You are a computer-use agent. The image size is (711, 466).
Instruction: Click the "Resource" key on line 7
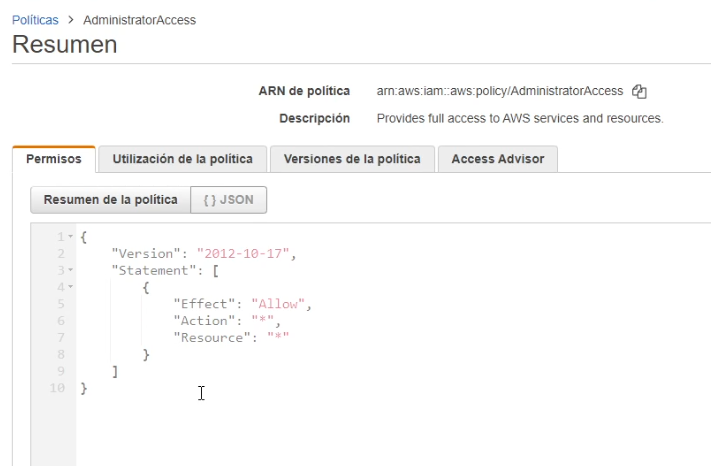pyautogui.click(x=214, y=338)
